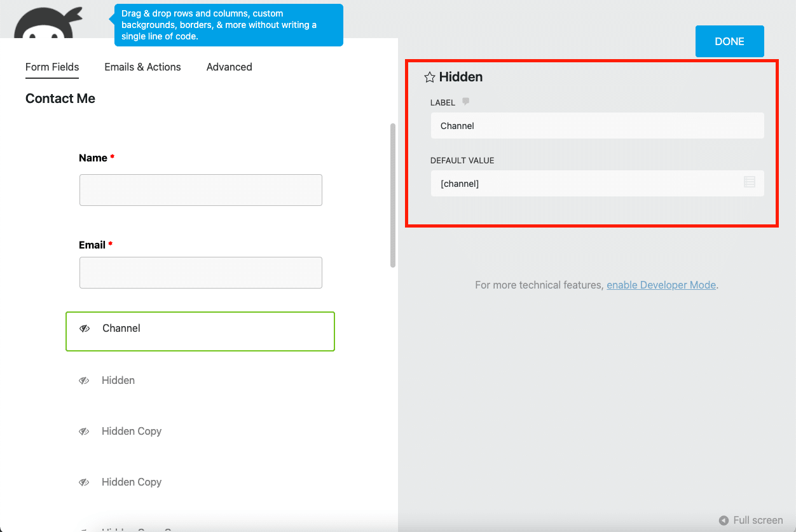Open the merge tags picker for Default Value

pos(750,183)
